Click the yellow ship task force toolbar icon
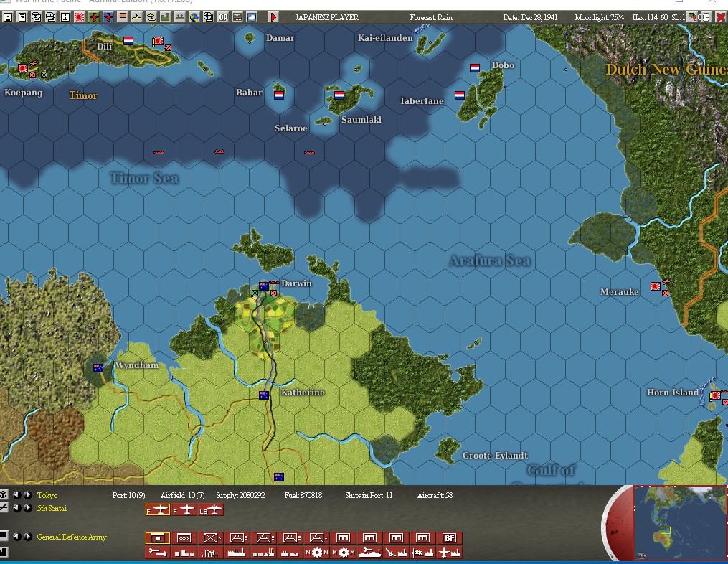The image size is (728, 564). (x=151, y=17)
